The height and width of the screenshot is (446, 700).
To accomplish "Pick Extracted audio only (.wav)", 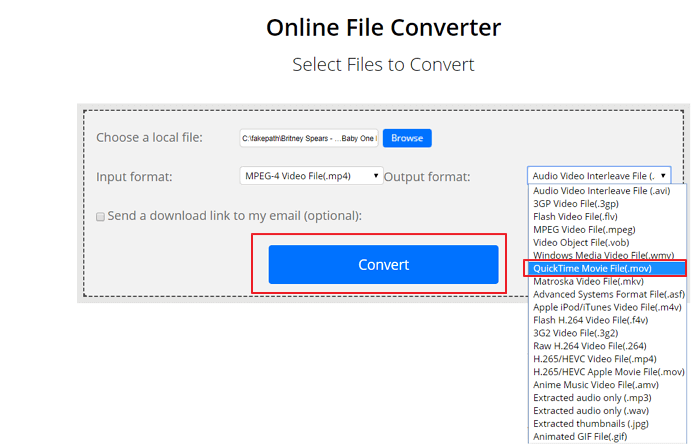I will pos(607,411).
